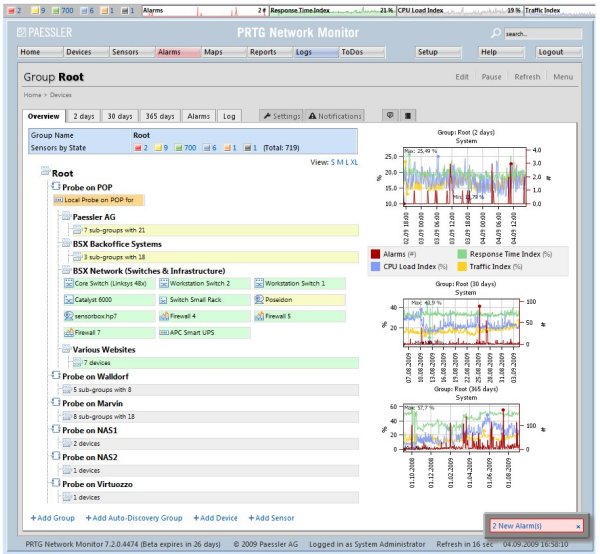Click the red down-sensors icon in top status bar
This screenshot has height=554, width=600.
point(11,11)
